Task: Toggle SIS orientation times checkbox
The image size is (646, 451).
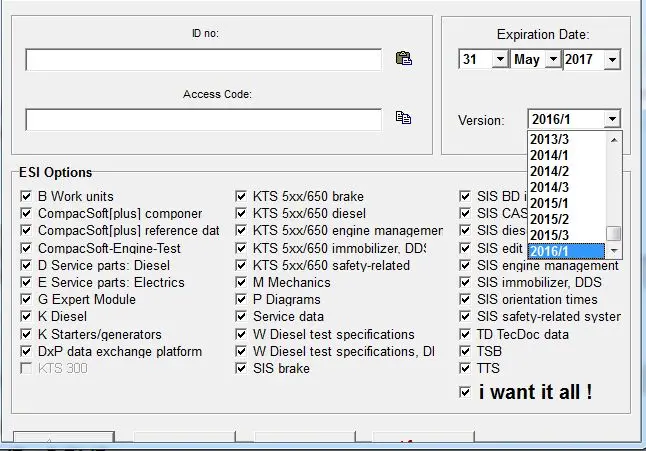Action: (x=465, y=299)
